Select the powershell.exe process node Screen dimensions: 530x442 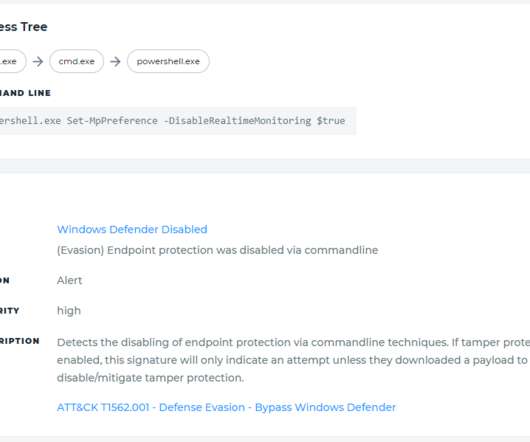click(x=168, y=61)
